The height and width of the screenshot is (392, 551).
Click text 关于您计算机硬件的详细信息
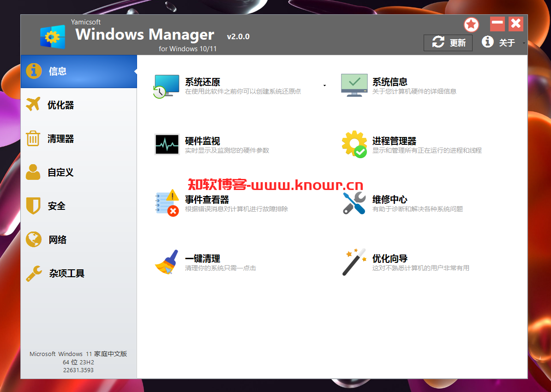(414, 91)
